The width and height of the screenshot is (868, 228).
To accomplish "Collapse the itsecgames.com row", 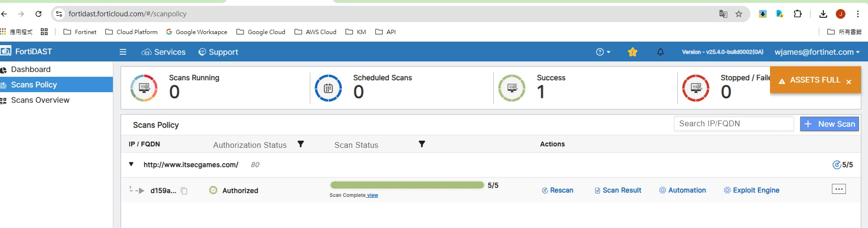I will tap(131, 164).
